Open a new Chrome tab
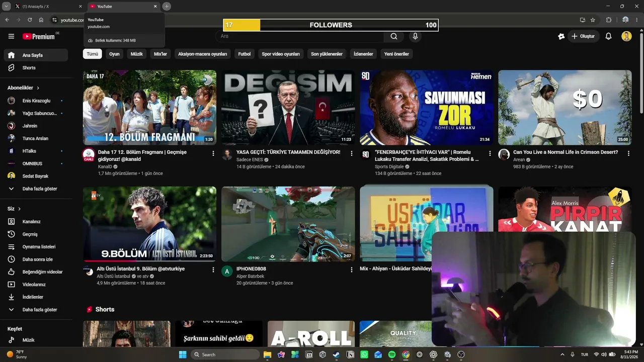The width and height of the screenshot is (644, 362). [x=167, y=7]
